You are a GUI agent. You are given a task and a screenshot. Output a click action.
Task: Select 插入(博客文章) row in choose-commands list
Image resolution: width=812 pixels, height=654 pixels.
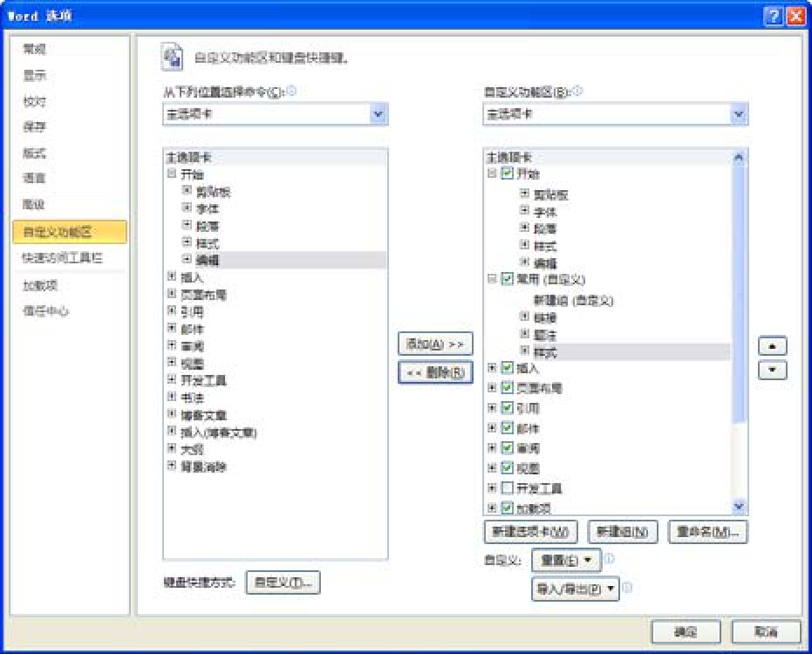219,433
